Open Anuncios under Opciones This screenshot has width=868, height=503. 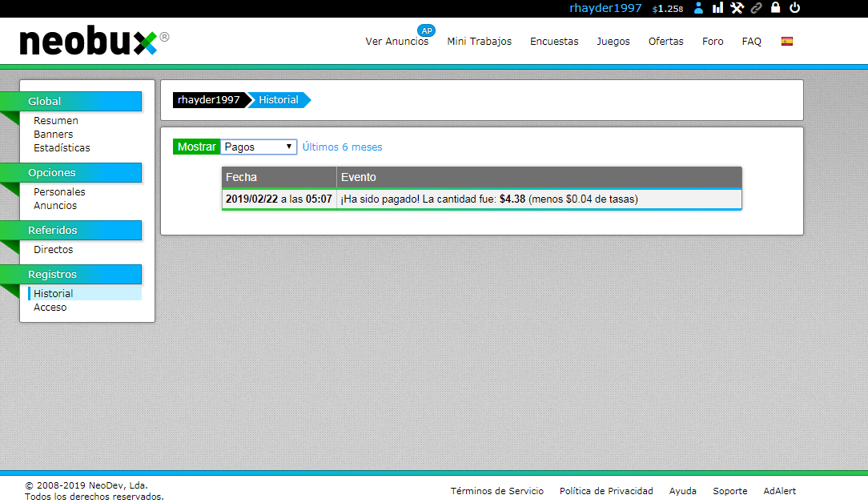click(54, 206)
